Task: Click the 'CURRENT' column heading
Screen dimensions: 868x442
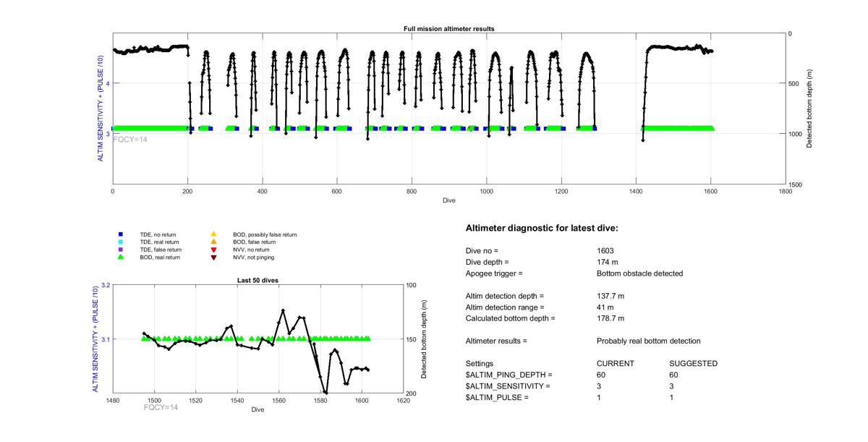Action: point(615,364)
